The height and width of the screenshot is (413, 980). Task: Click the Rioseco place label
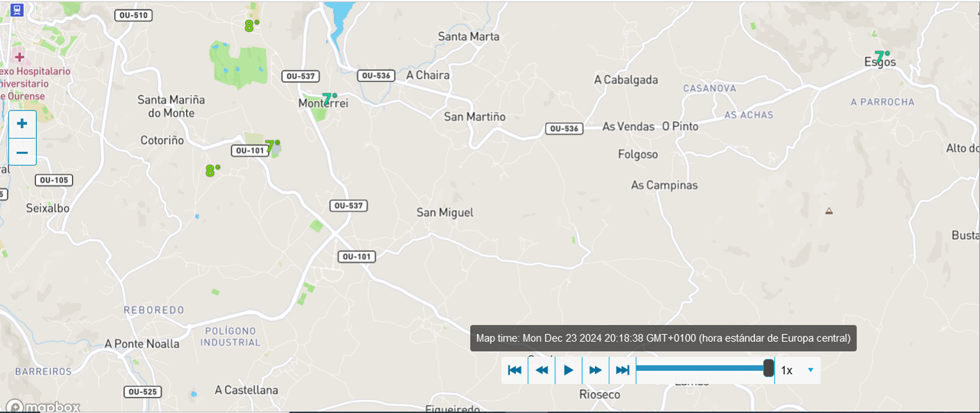[599, 394]
